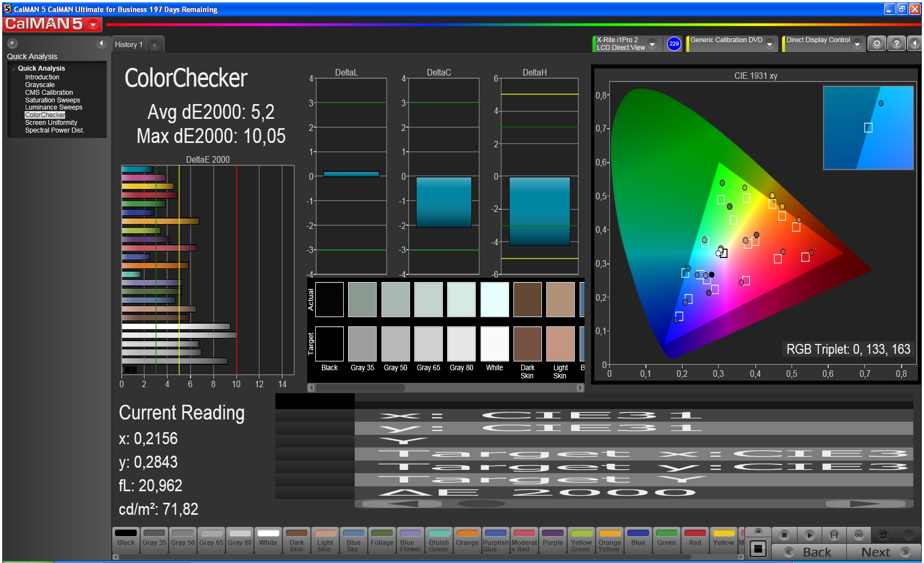This screenshot has height=563, width=924.
Task: Select the Moderate Red pattern button
Action: pos(524,539)
